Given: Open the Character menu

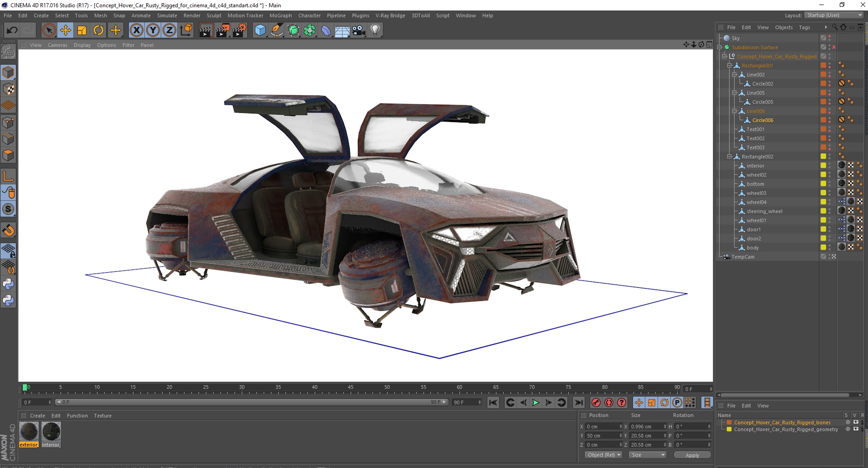Looking at the screenshot, I should click(309, 15).
